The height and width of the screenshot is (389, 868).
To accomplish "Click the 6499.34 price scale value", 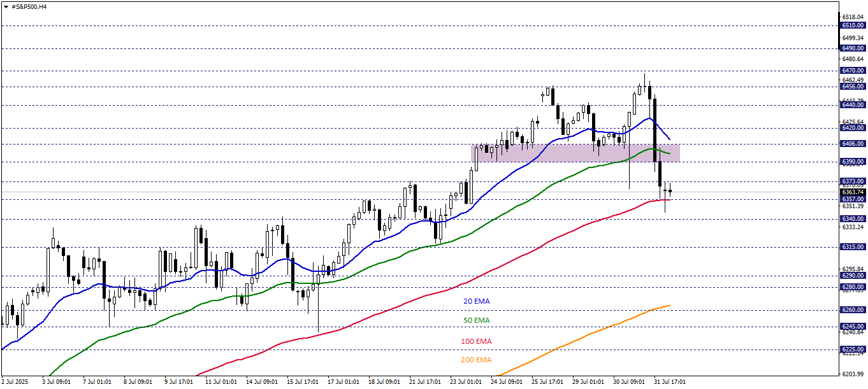I will pyautogui.click(x=853, y=38).
